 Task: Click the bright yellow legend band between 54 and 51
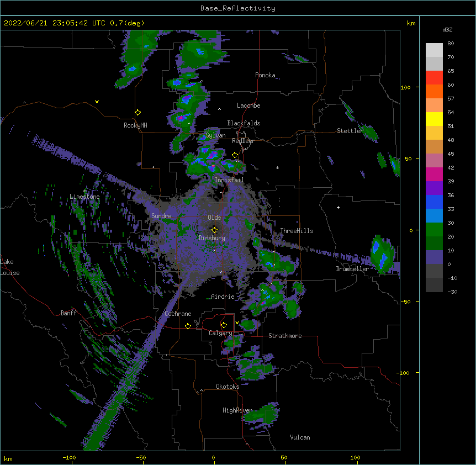point(434,119)
